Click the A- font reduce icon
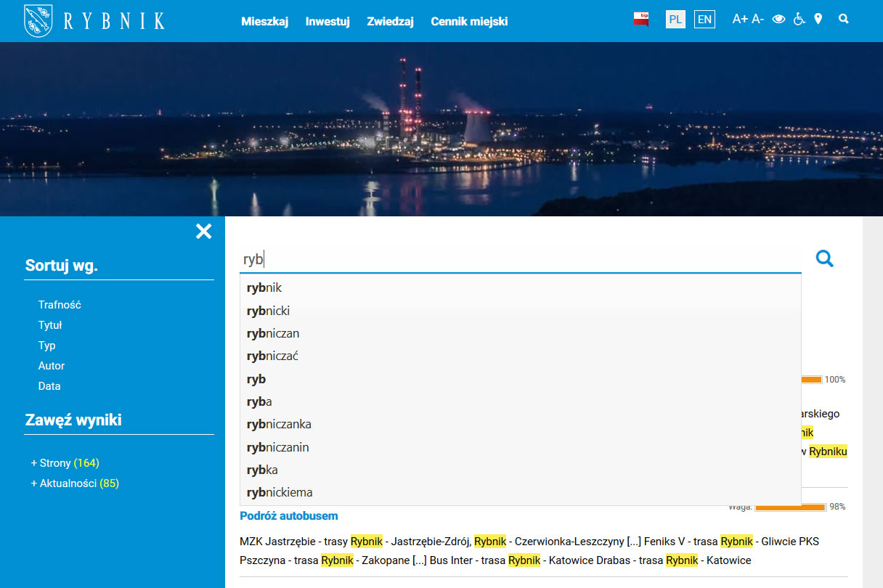The width and height of the screenshot is (883, 588). point(757,19)
